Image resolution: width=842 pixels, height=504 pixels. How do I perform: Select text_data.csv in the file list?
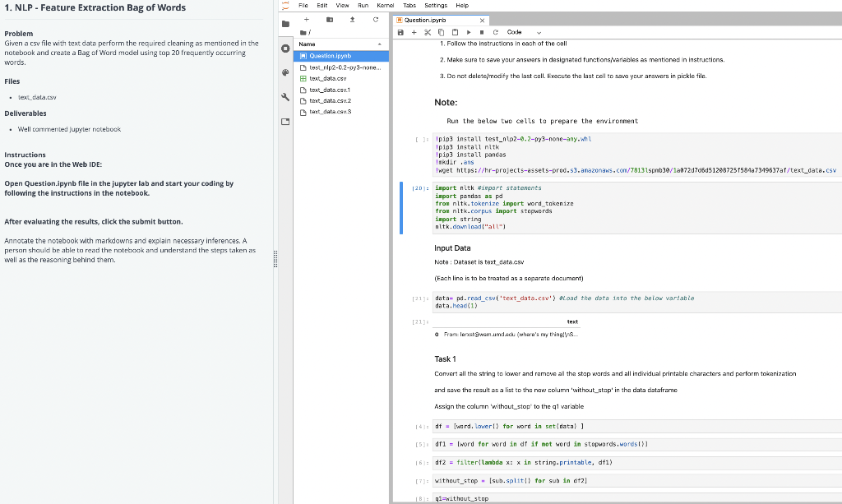tap(340, 78)
